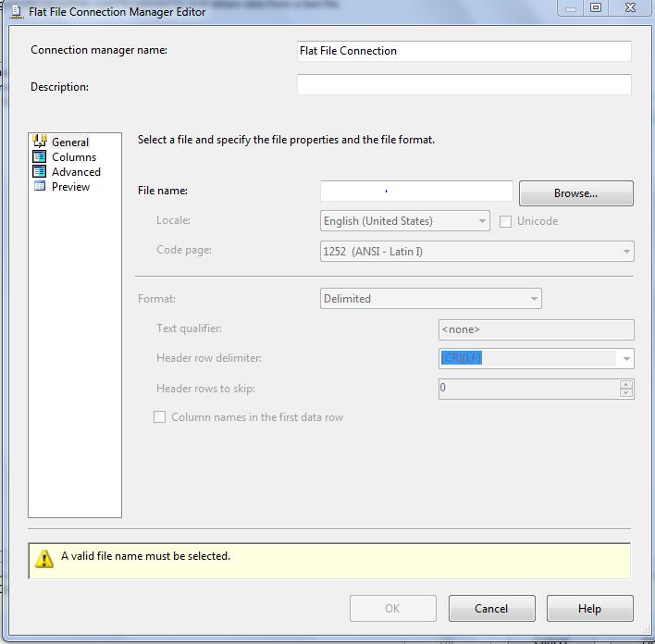Click the Connection manager name field
This screenshot has width=655, height=644.
pyautogui.click(x=463, y=51)
